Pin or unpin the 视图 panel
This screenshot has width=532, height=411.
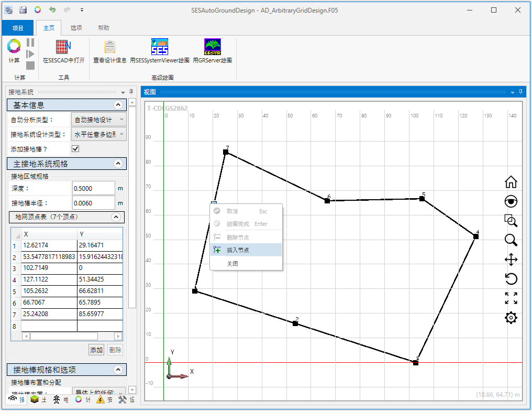(520, 92)
